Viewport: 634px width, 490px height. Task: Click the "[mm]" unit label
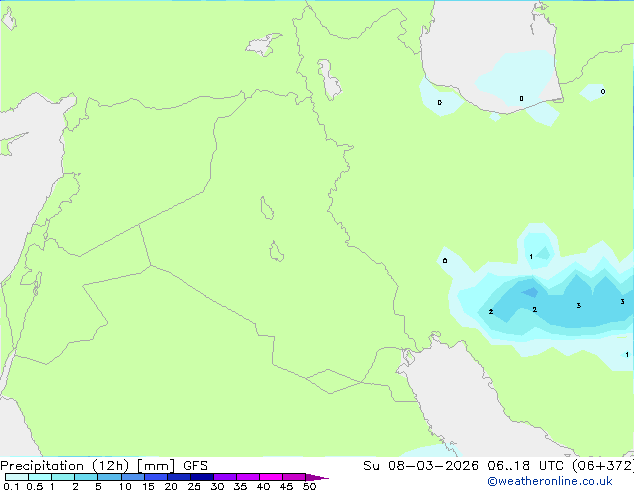pos(156,466)
